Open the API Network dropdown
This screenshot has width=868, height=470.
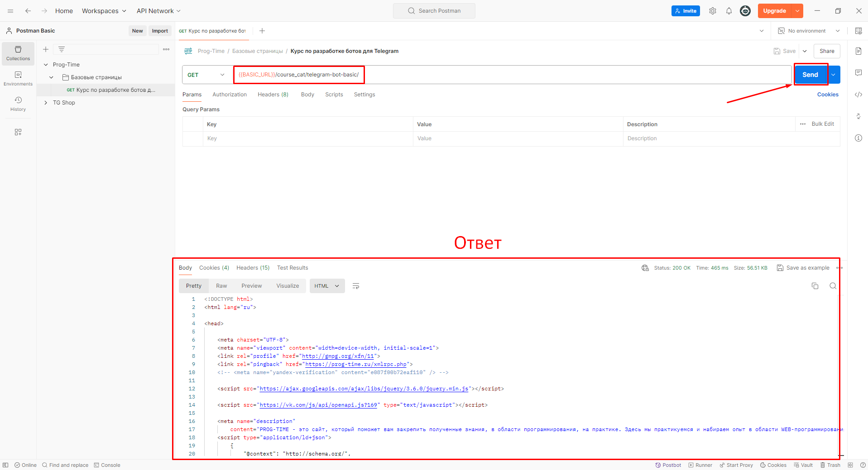(x=159, y=11)
